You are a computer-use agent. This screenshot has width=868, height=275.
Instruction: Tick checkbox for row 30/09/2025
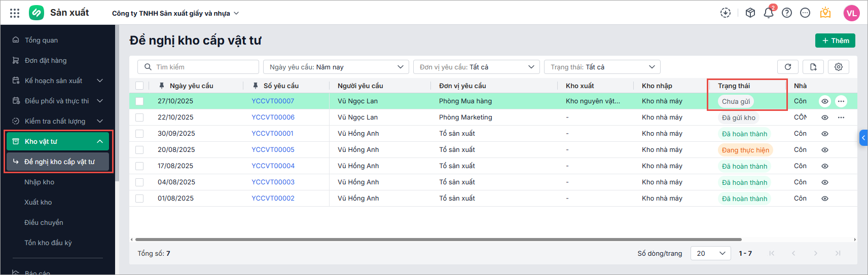pos(139,134)
